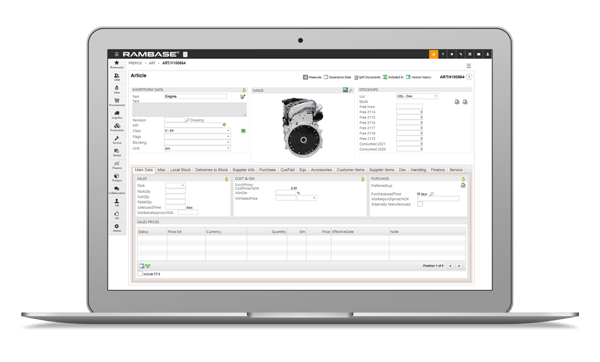Click the Free Now field in Stockinfo
The image size is (600, 362).
click(409, 106)
